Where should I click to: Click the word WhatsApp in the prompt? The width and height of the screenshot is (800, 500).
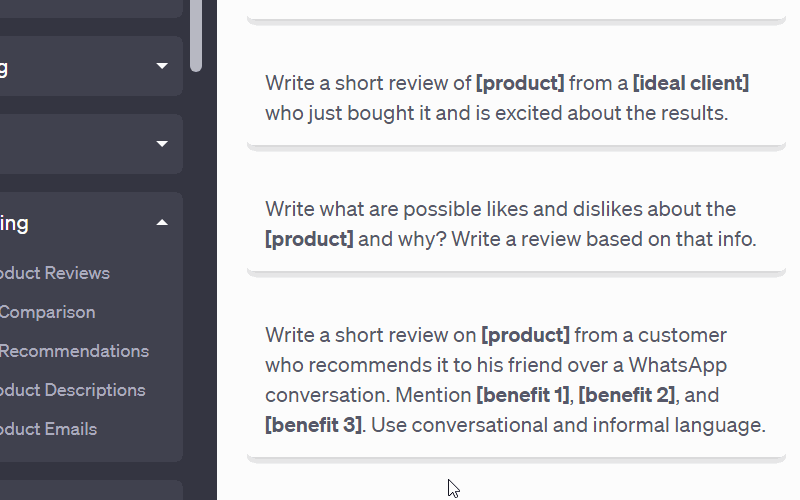point(677,365)
